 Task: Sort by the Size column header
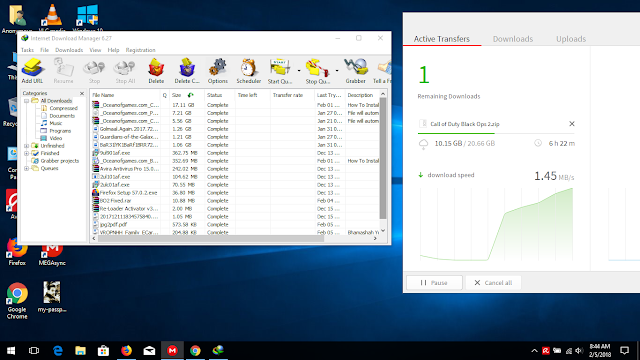click(187, 95)
